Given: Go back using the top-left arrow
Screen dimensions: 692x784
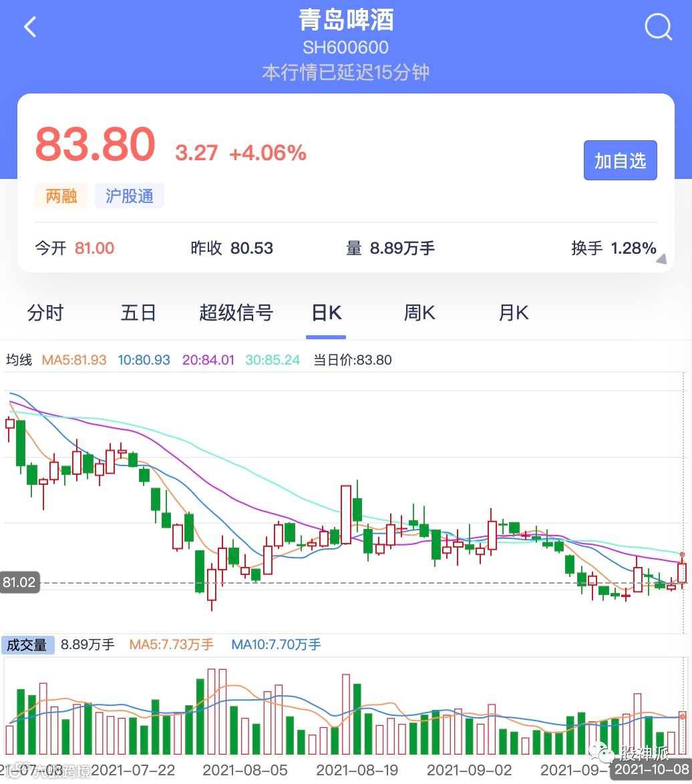Looking at the screenshot, I should 31,27.
